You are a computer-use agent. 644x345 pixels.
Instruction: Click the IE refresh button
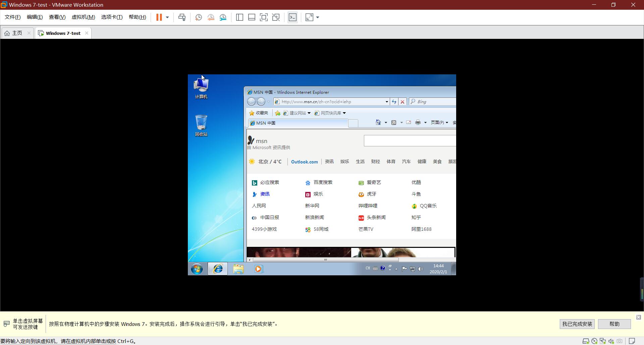394,101
